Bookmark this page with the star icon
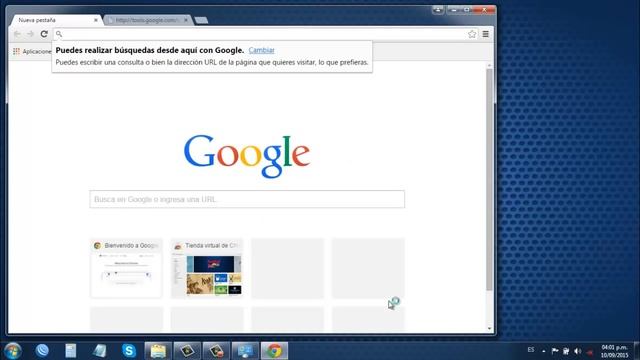The image size is (640, 360). point(472,34)
